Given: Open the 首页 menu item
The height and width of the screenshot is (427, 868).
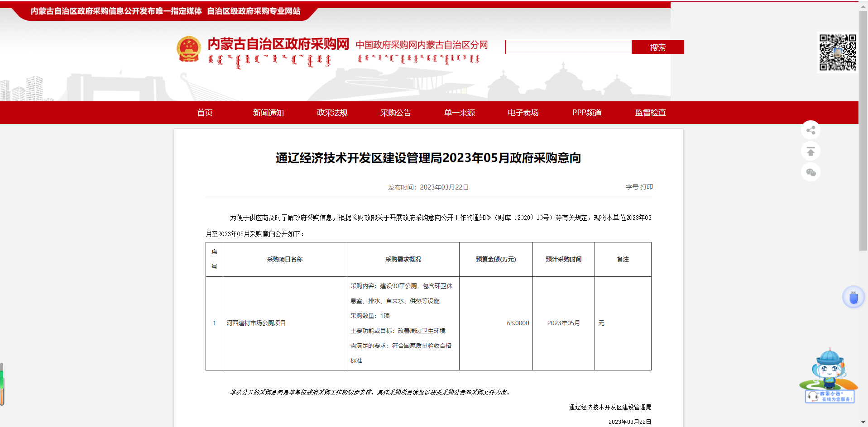Looking at the screenshot, I should pyautogui.click(x=205, y=113).
